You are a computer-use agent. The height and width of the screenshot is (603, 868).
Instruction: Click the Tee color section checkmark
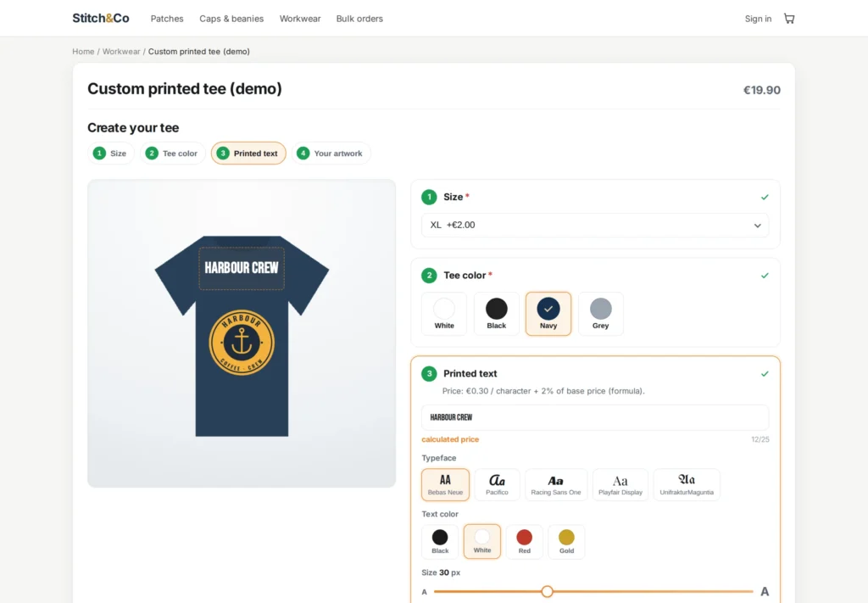pos(765,275)
